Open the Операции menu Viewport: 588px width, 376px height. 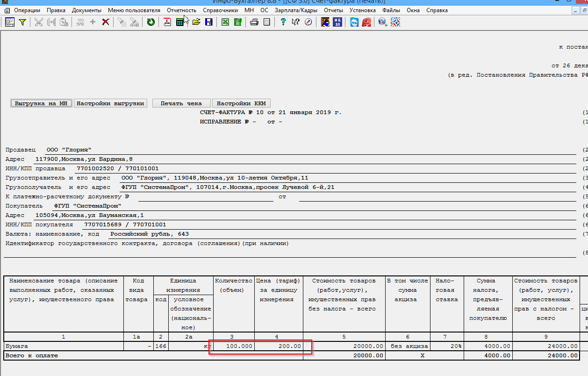tap(27, 10)
